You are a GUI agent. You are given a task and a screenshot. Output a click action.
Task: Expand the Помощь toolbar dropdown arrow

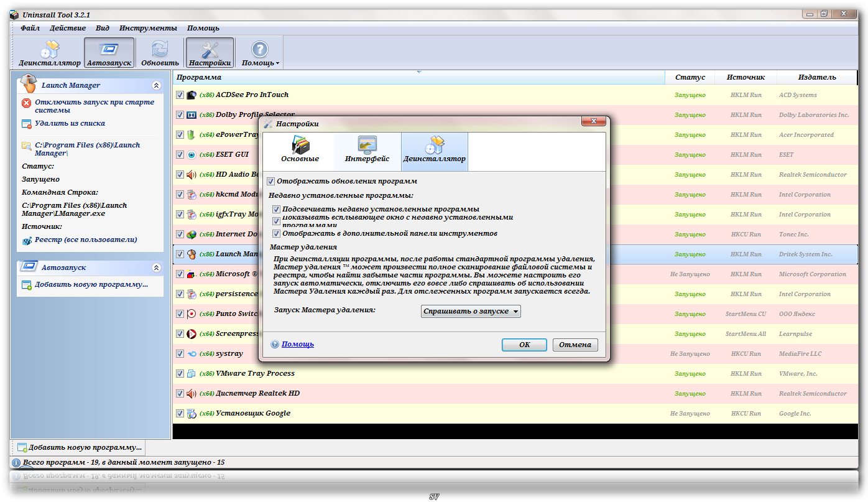pos(277,63)
